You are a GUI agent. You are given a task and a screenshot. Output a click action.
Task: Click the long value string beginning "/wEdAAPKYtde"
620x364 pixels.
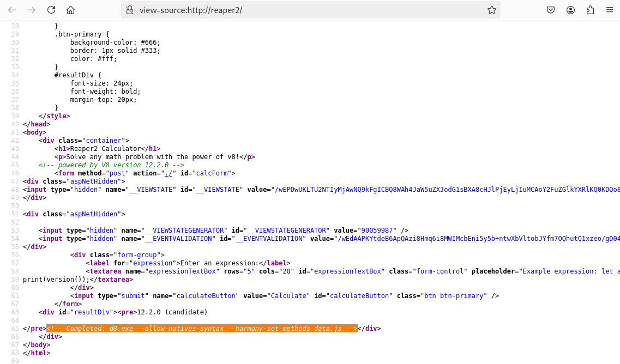[x=479, y=239]
